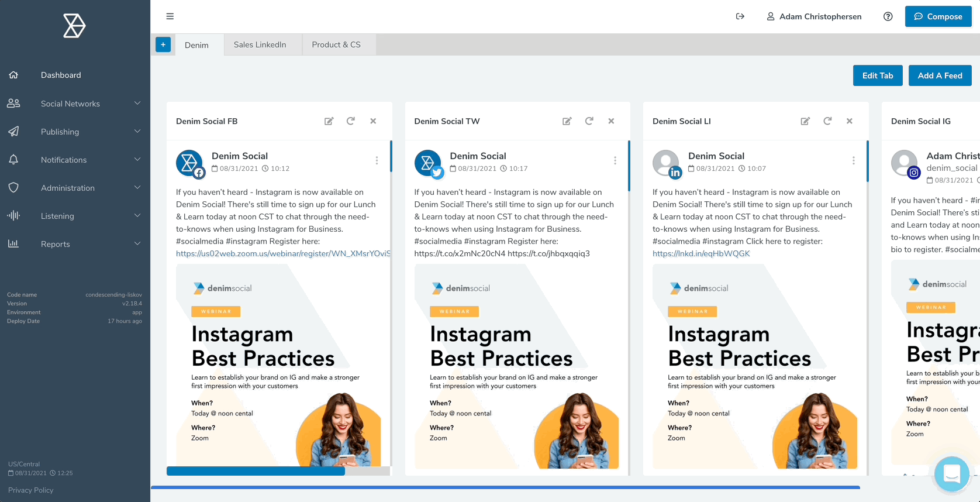Edit the Denim Social TW feed
The image size is (980, 502).
pyautogui.click(x=567, y=121)
